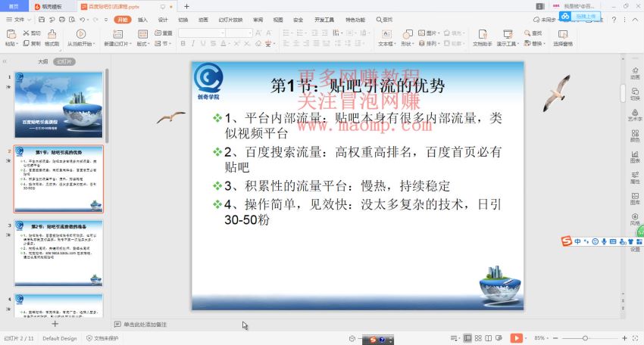This screenshot has height=345, width=644.
Task: Click the Print Preview icon
Action: coord(72,19)
